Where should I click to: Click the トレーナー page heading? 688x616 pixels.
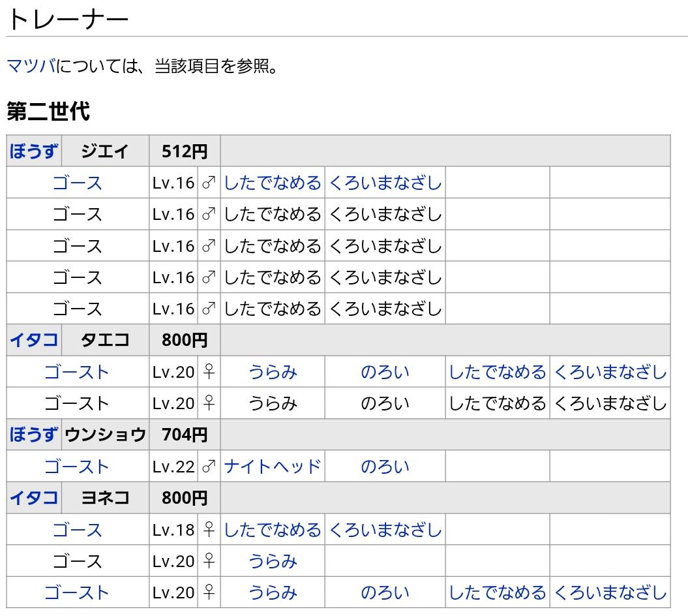point(68,19)
